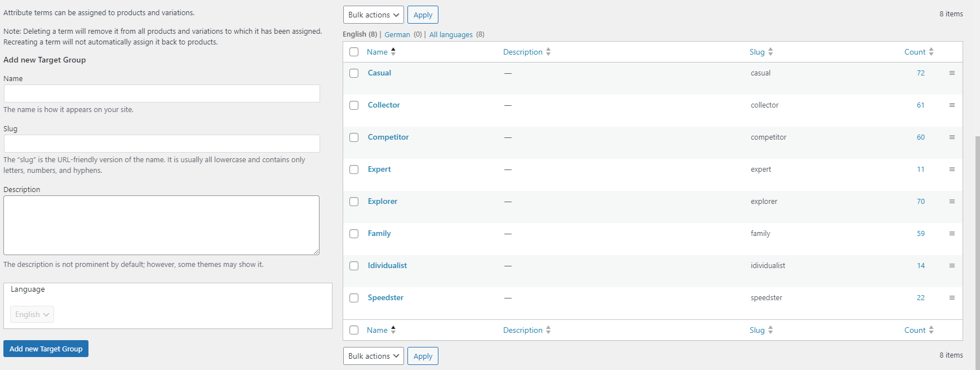980x370 pixels.
Task: Click Add new Target Group button
Action: click(46, 349)
